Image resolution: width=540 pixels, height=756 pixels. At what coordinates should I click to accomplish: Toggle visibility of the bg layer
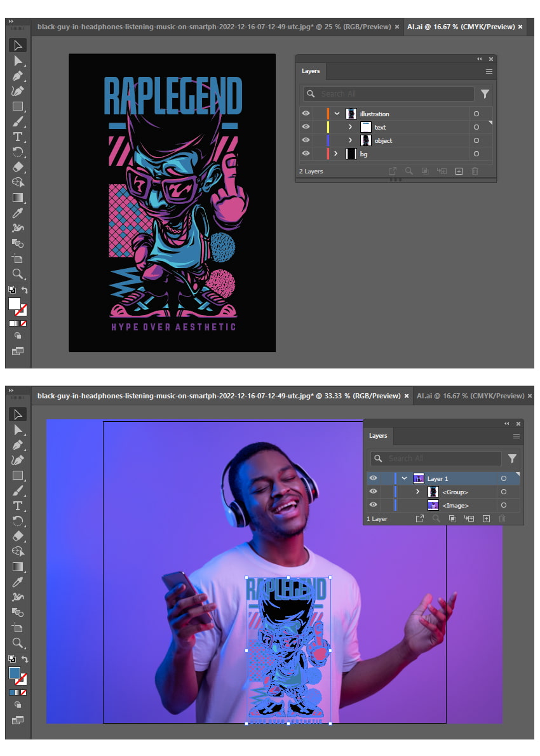coord(306,154)
